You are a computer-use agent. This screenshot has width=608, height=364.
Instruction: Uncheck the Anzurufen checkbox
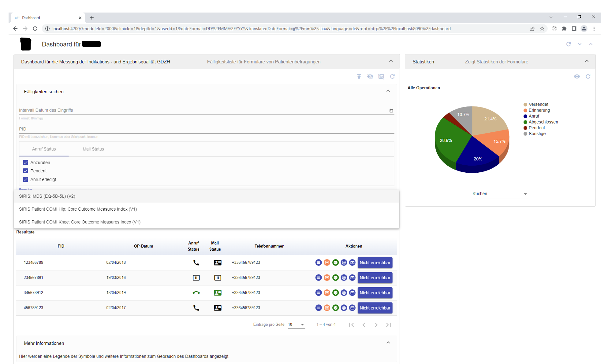pyautogui.click(x=25, y=163)
